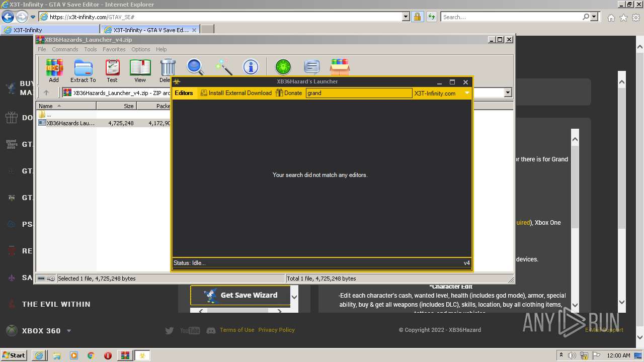Click the Install External Download button

click(x=236, y=93)
